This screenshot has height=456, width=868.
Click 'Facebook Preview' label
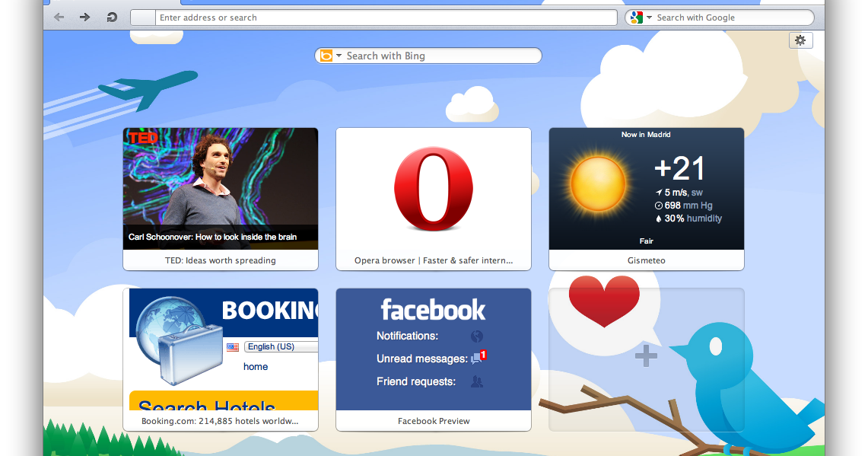pyautogui.click(x=434, y=421)
